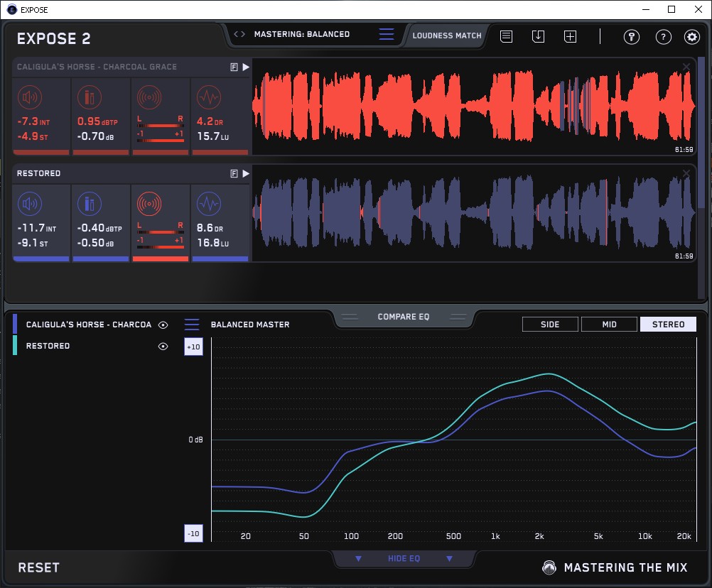Click the 8.6 DR value
Viewport: 712px width, 588px height.
[x=210, y=228]
